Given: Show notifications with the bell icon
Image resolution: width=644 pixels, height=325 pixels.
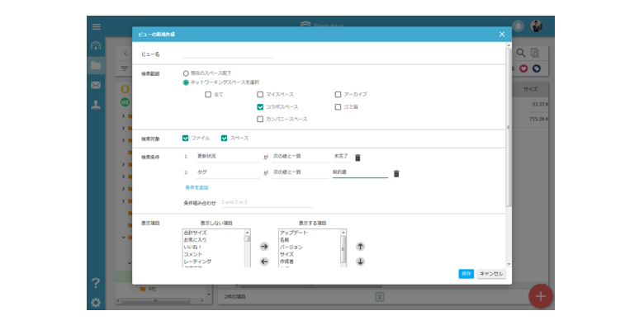Looking at the screenshot, I should (x=519, y=26).
